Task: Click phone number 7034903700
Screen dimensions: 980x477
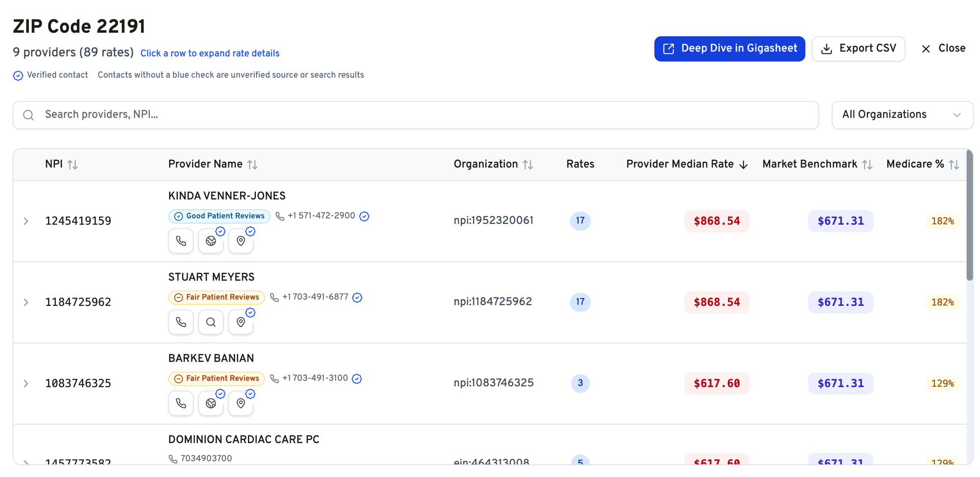Action: pyautogui.click(x=206, y=458)
